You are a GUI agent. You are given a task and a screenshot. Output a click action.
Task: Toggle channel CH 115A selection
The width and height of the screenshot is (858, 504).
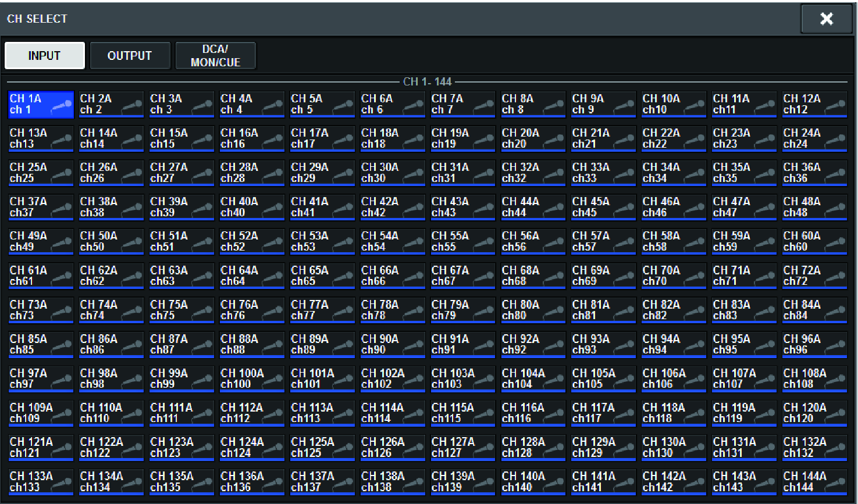click(x=462, y=413)
